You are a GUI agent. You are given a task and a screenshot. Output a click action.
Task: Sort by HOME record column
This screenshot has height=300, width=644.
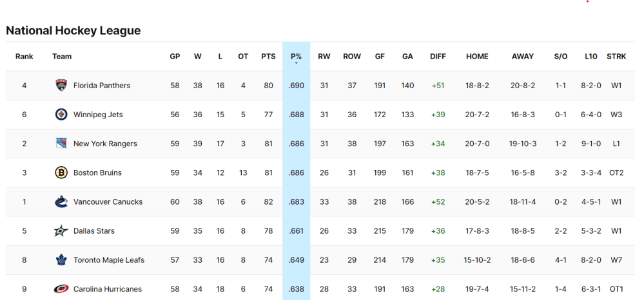pyautogui.click(x=477, y=57)
